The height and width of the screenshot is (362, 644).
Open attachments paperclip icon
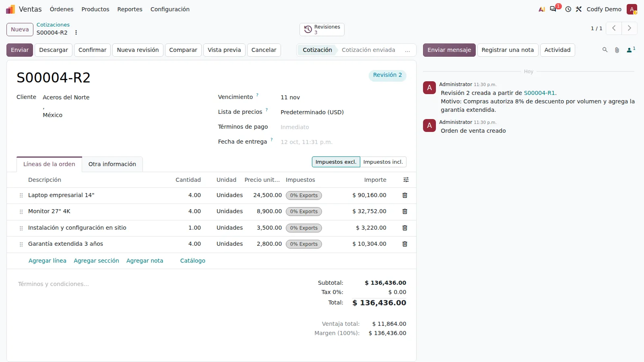(x=617, y=50)
